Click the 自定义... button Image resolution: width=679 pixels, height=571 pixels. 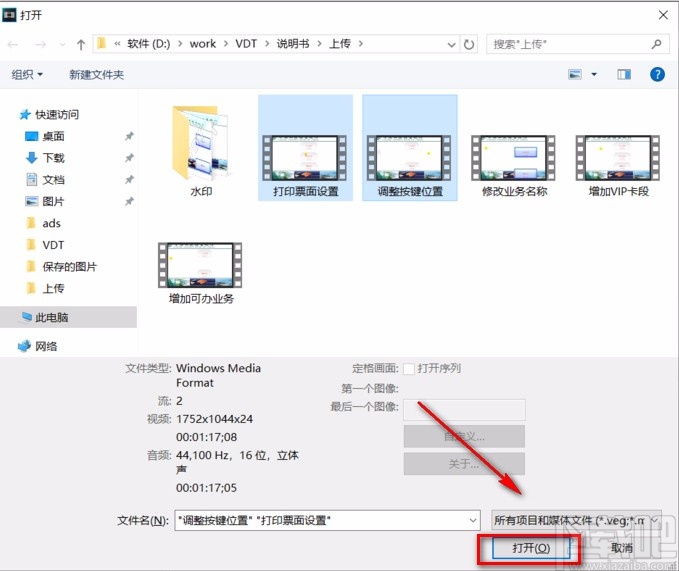464,436
